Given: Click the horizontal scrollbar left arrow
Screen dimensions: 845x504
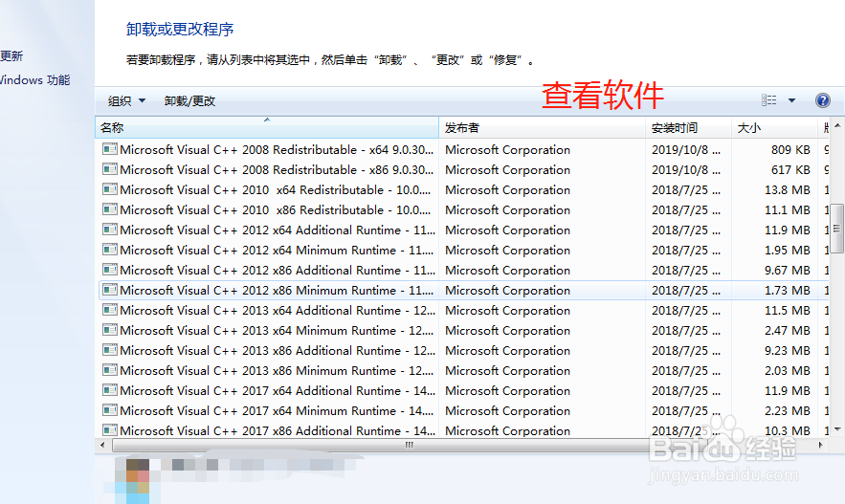Looking at the screenshot, I should [103, 445].
